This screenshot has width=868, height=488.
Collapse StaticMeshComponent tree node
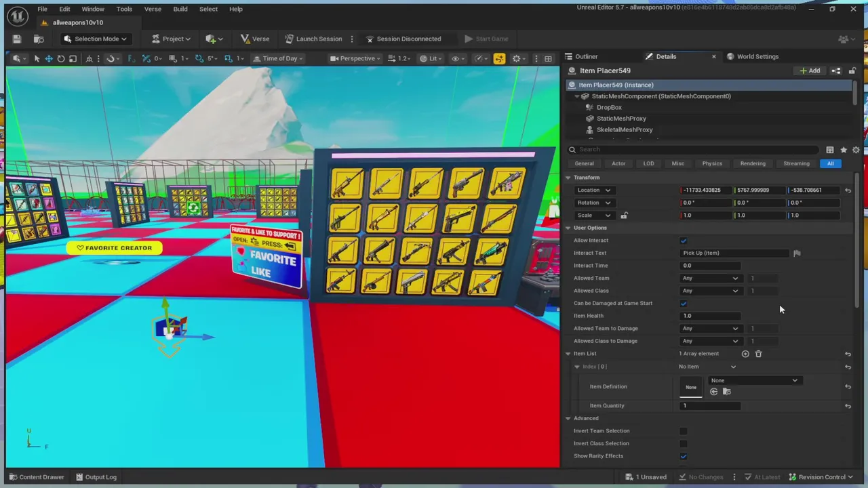click(577, 96)
